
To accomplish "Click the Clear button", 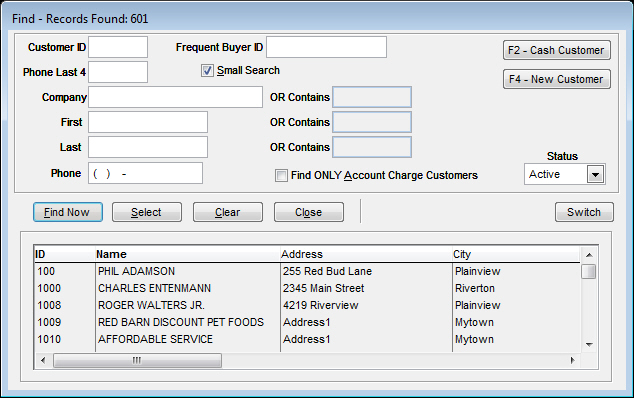I will pyautogui.click(x=228, y=212).
